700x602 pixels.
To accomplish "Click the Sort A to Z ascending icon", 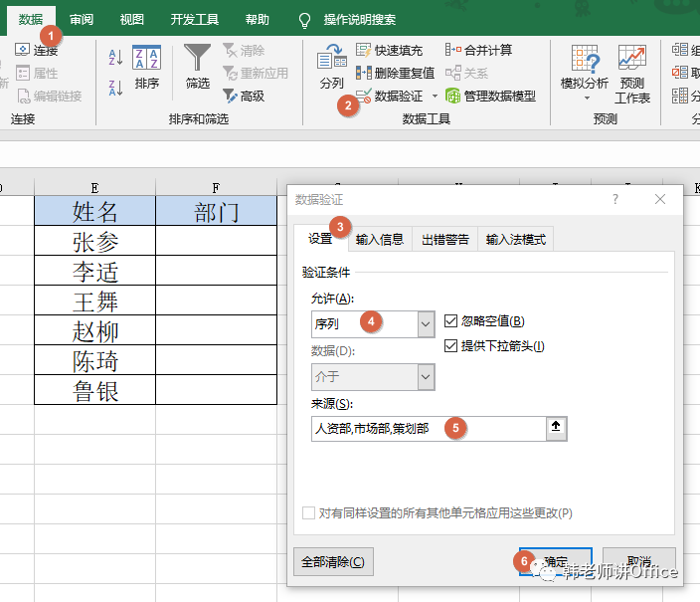I will tap(115, 58).
